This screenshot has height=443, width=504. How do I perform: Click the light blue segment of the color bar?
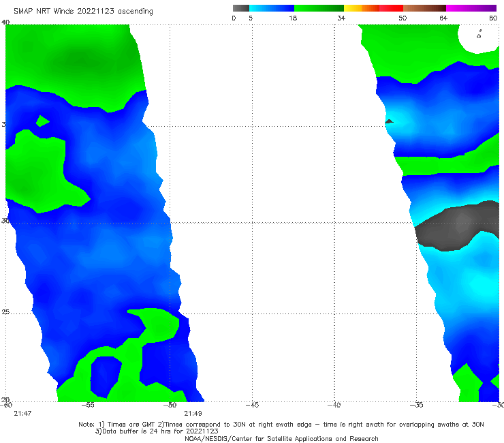(x=272, y=8)
